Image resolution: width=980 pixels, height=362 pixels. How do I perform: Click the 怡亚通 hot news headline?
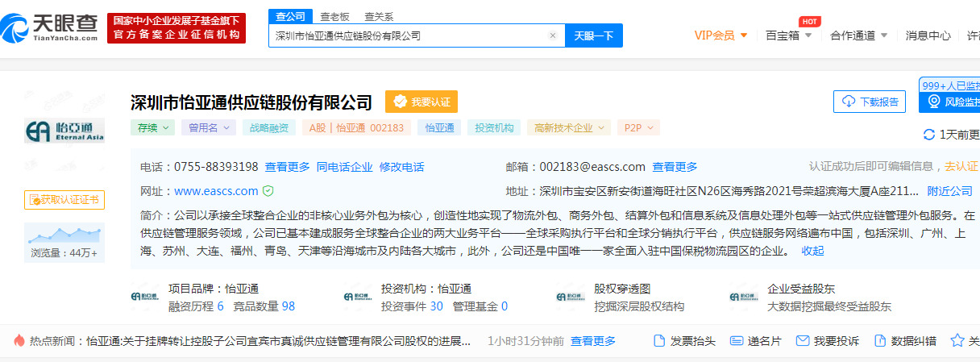tap(279, 341)
